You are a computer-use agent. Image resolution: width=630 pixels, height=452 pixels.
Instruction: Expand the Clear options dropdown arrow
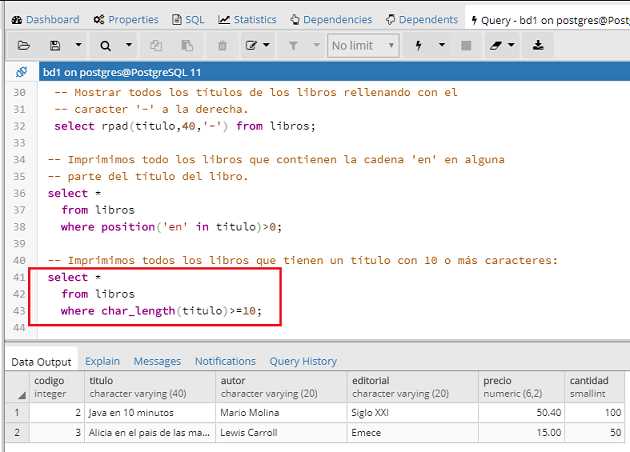click(511, 45)
